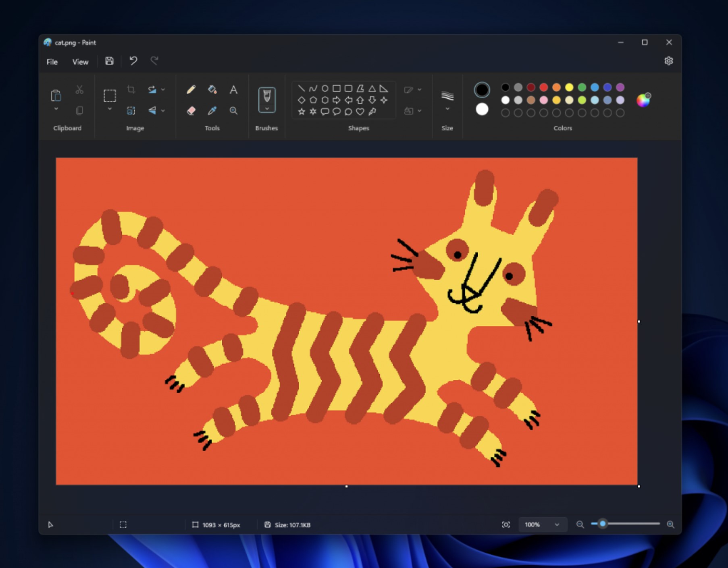Select the Text tool
728x568 pixels.
click(233, 89)
